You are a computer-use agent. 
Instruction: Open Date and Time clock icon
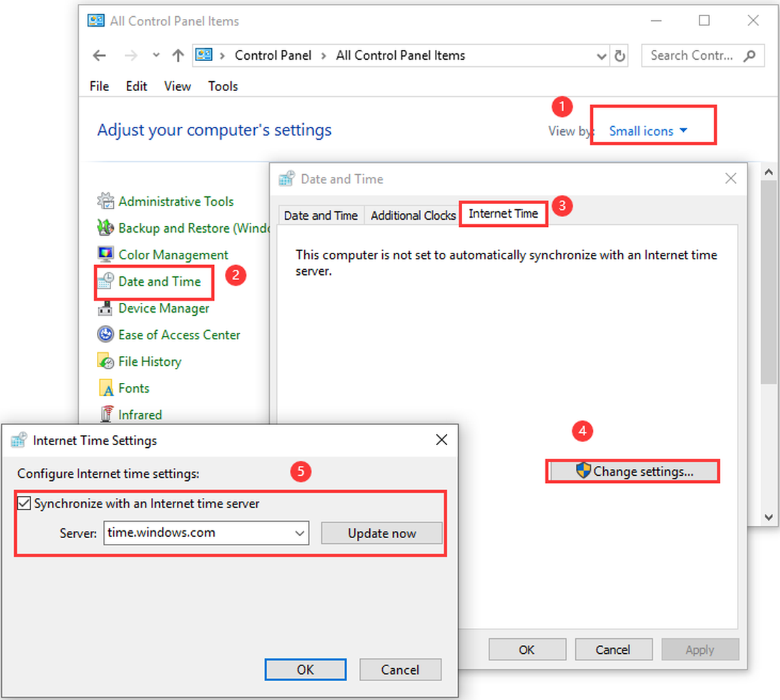click(x=105, y=281)
